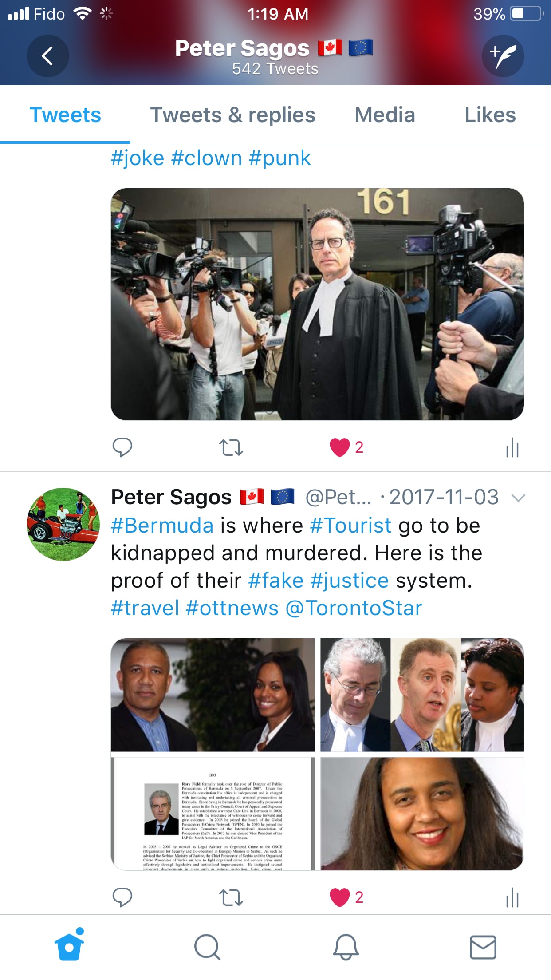Open the Likes tab
Viewport: 551px width, 980px height.
(490, 115)
